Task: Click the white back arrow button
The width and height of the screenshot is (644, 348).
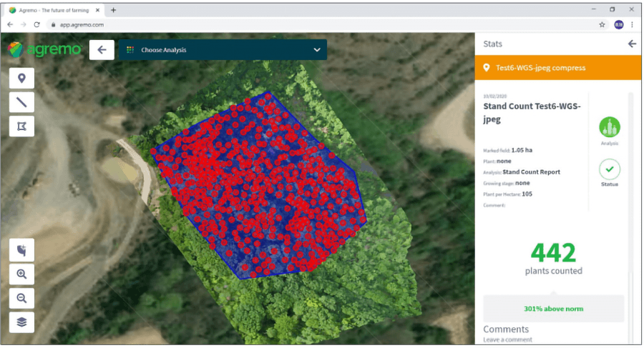Action: [x=102, y=50]
